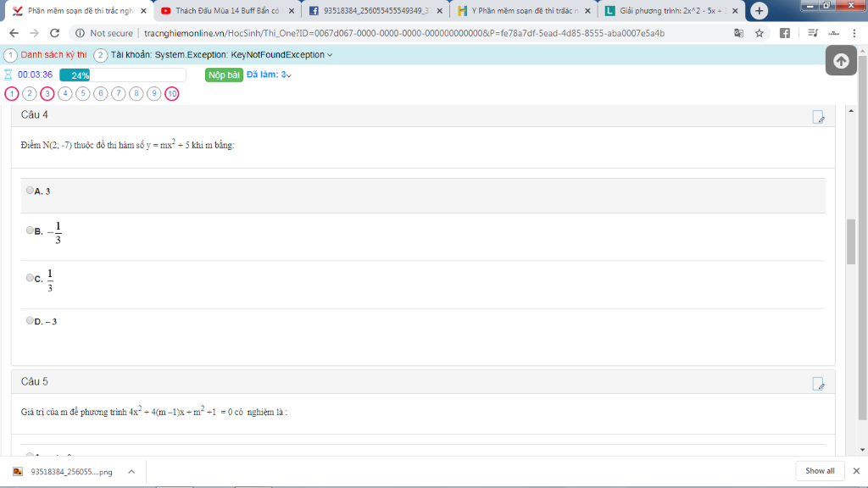
Task: Click the PNG file icon in downloads bar
Action: point(18,471)
